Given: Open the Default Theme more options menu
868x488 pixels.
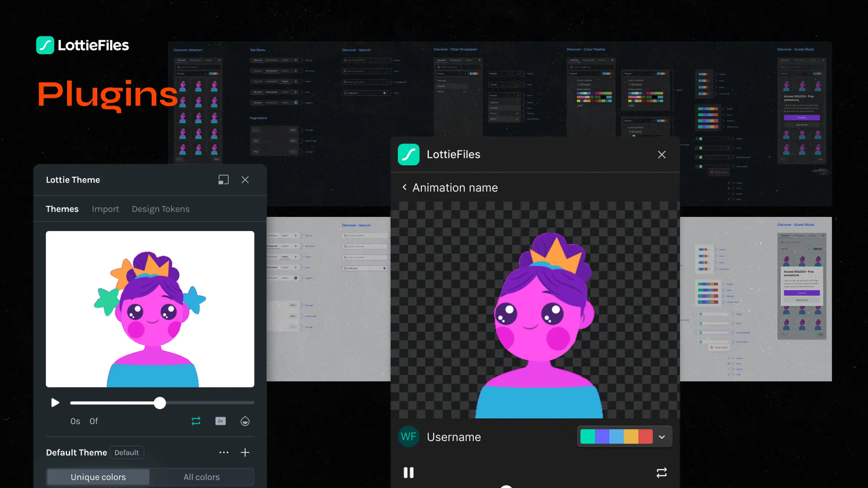Looking at the screenshot, I should pos(224,452).
